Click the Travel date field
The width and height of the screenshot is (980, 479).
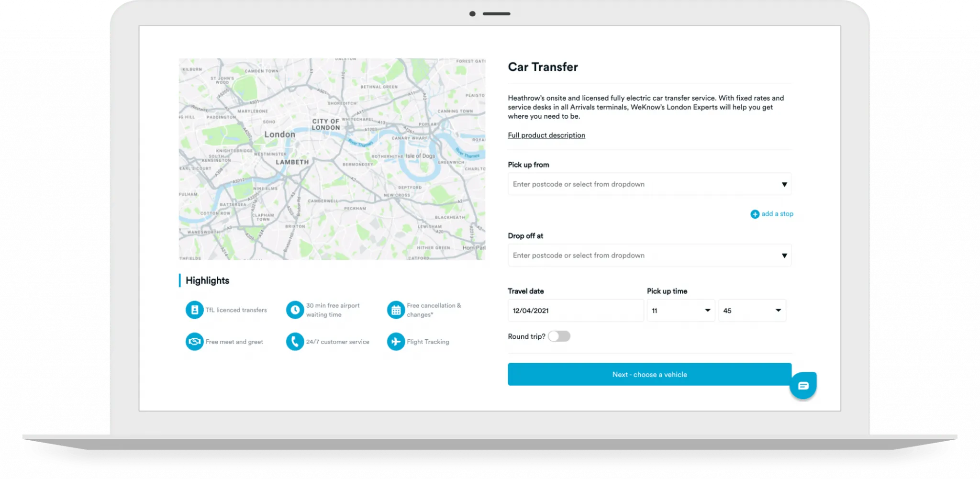pos(576,311)
